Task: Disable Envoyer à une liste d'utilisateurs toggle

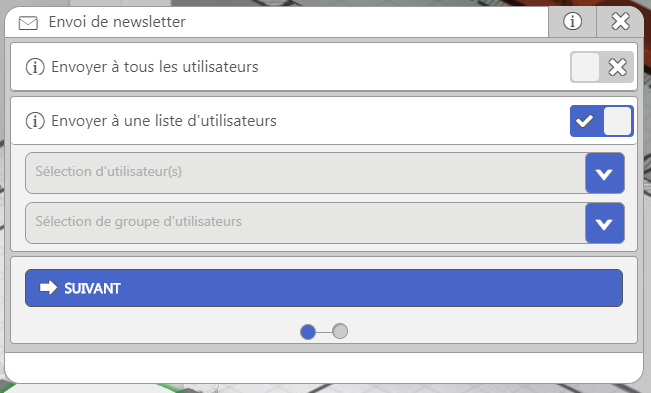Action: (602, 121)
